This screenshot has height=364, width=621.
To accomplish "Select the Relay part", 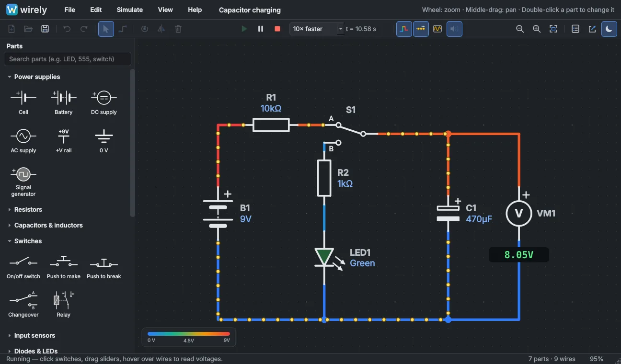I will pos(64,304).
